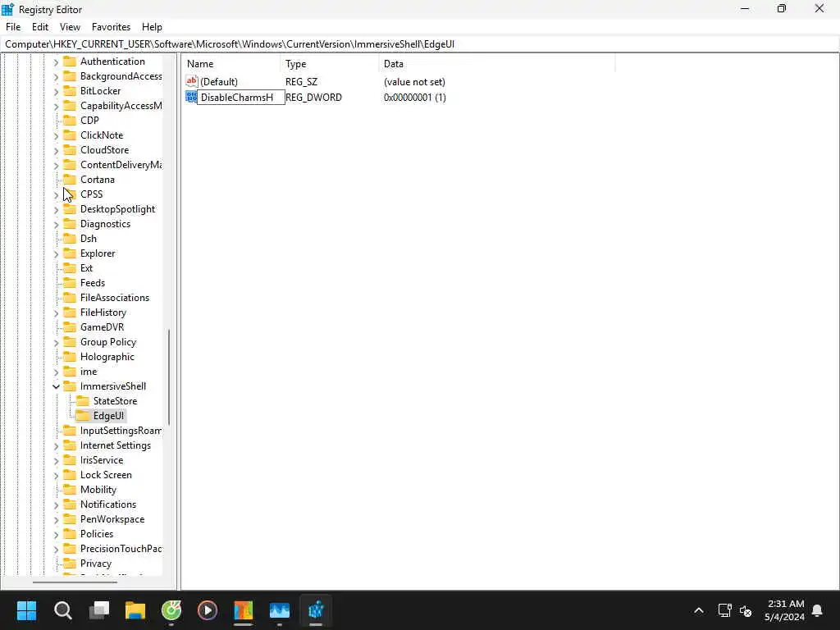The image size is (840, 630).
Task: Select the GameDVR folder icon
Action: coord(70,326)
